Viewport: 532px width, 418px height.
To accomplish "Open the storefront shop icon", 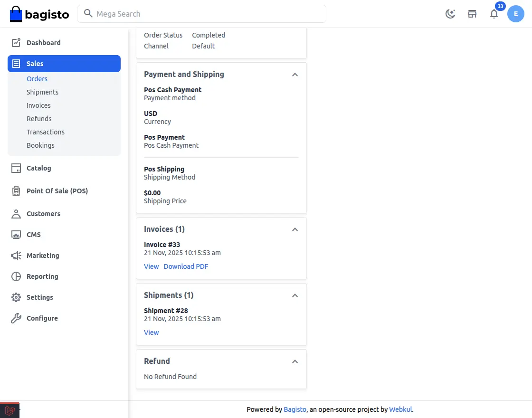I will pos(472,14).
